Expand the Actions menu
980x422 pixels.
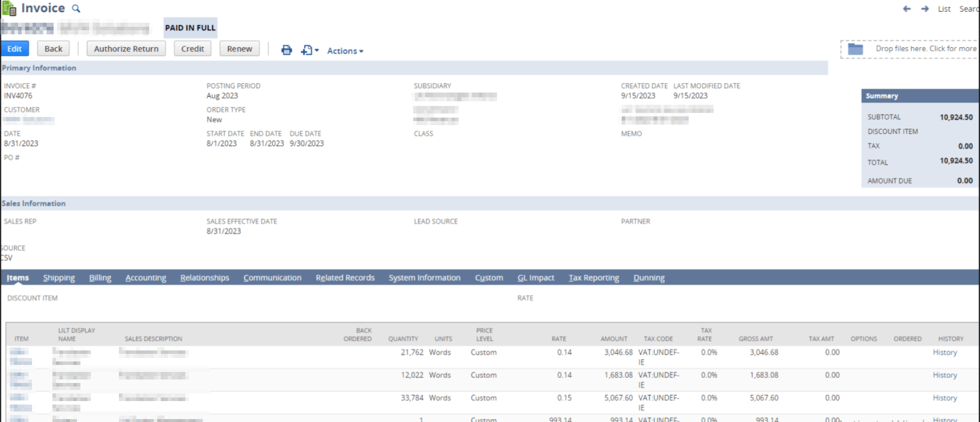tap(345, 51)
